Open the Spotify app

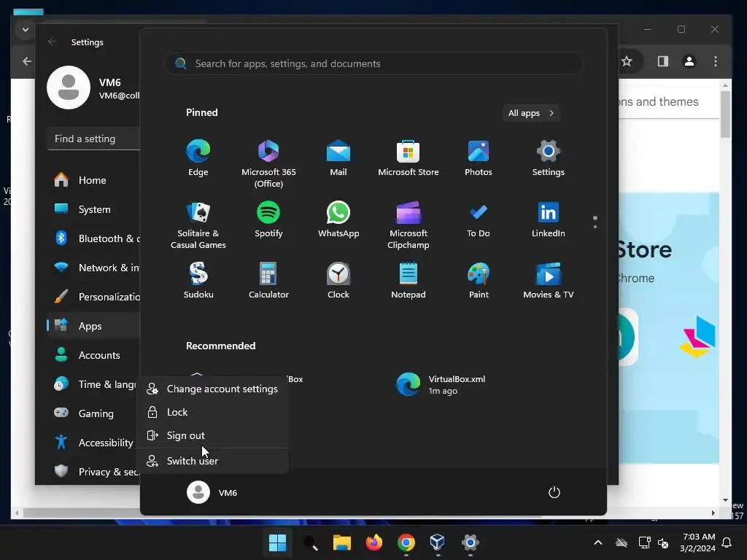268,219
